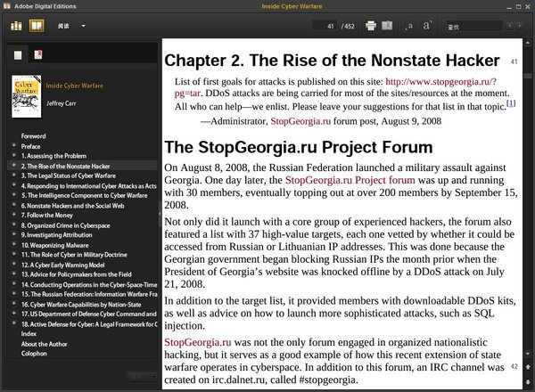Print the book with printer icon
This screenshot has width=535, height=392.
click(371, 26)
